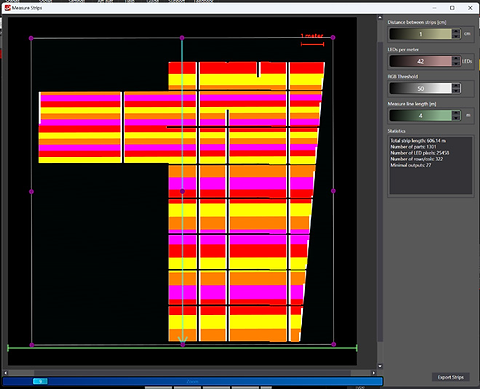480x389 pixels.
Task: Maximize the Measure Strips window
Action: [452, 8]
